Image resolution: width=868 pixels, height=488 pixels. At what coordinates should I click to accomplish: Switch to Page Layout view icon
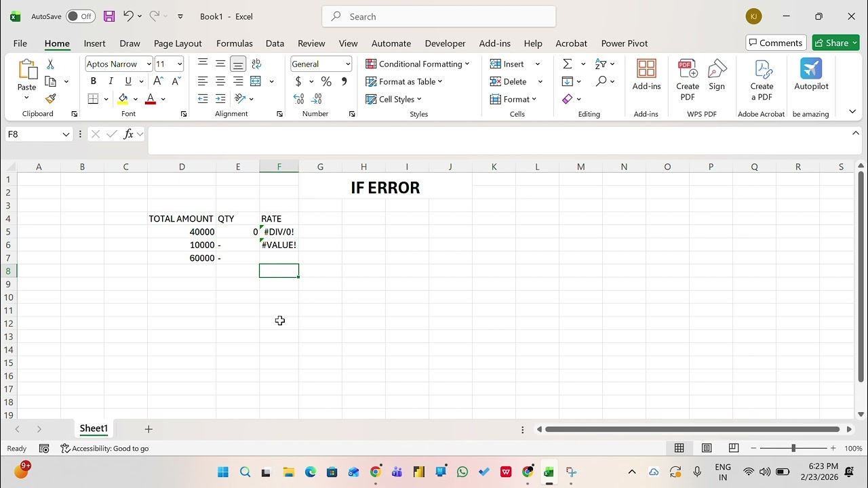pyautogui.click(x=706, y=448)
